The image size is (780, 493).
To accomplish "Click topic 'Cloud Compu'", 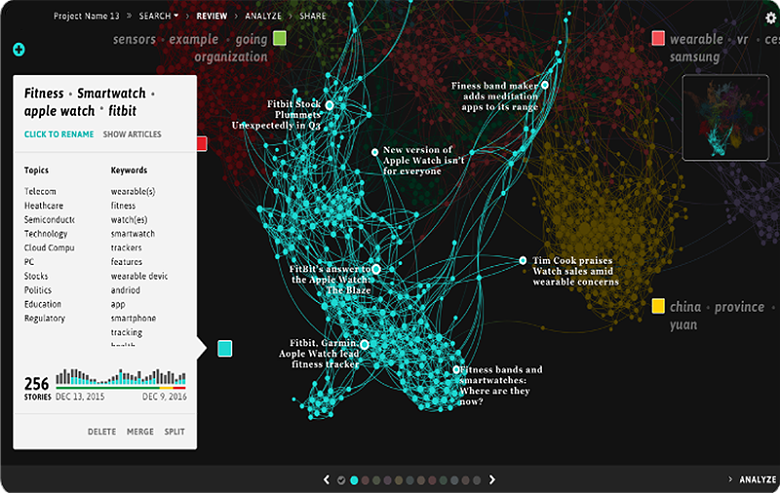I will [49, 248].
